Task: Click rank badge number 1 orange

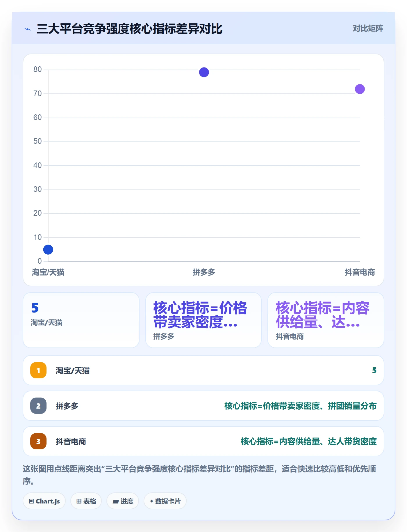Action: click(x=38, y=370)
